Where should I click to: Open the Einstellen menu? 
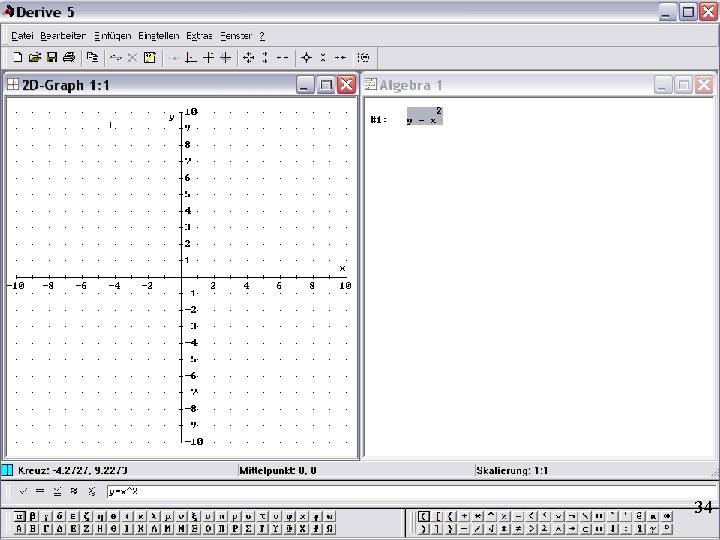158,36
